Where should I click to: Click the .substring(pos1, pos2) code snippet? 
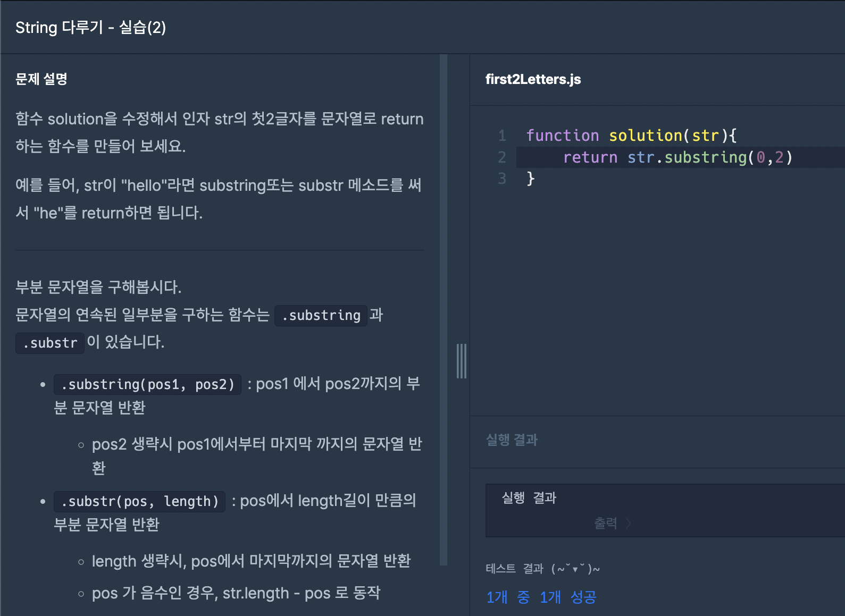(148, 384)
